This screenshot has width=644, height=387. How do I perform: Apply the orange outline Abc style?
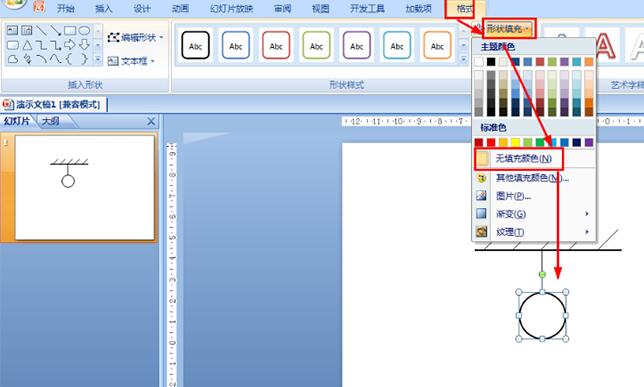click(x=437, y=45)
